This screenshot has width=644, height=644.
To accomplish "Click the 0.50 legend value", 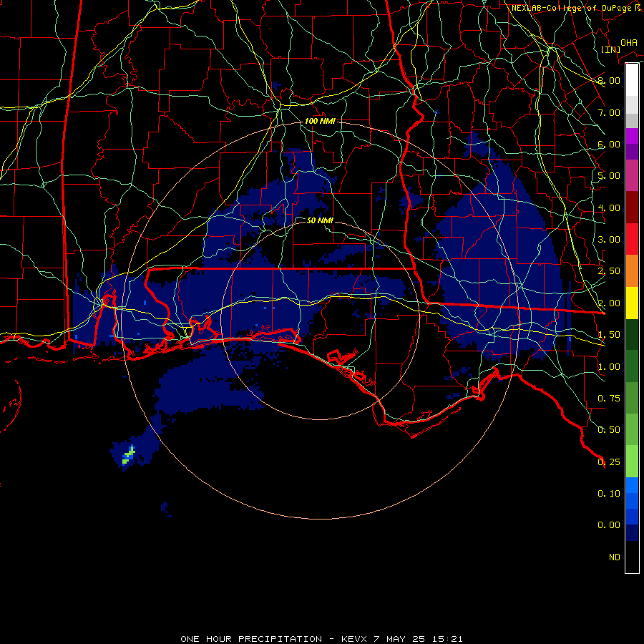I will (609, 430).
